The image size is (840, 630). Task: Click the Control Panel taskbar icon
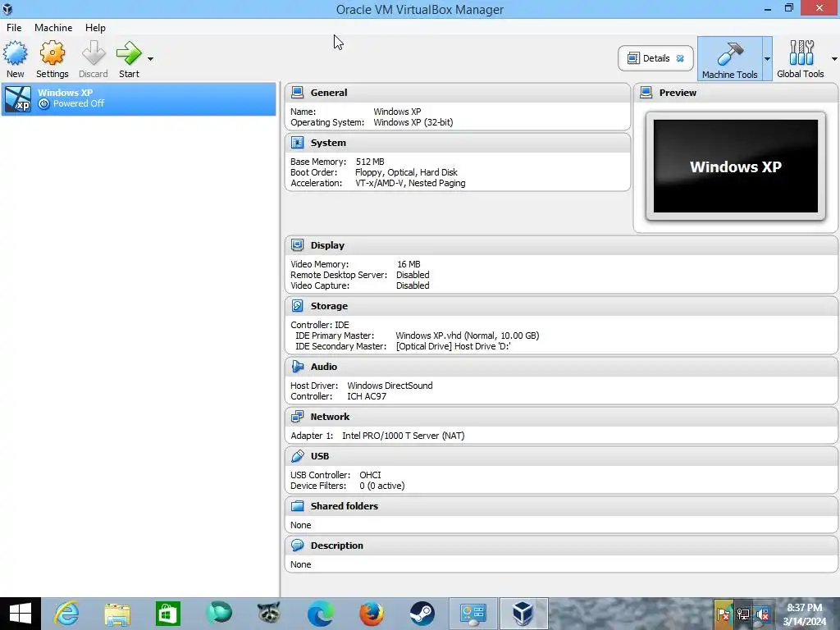tap(473, 614)
